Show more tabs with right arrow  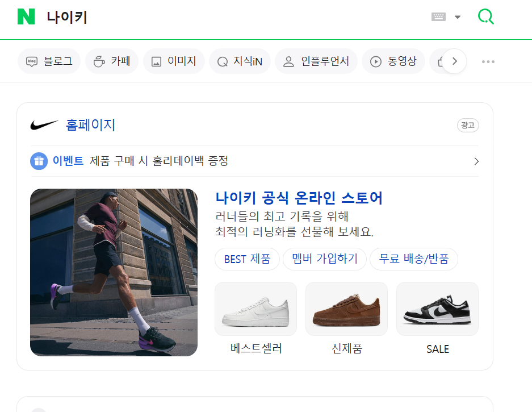point(454,61)
